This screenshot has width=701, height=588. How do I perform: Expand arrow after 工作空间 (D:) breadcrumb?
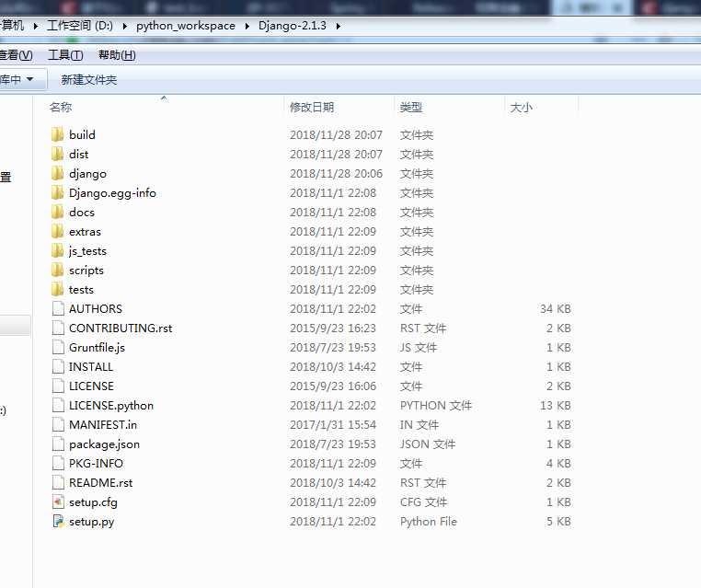125,27
